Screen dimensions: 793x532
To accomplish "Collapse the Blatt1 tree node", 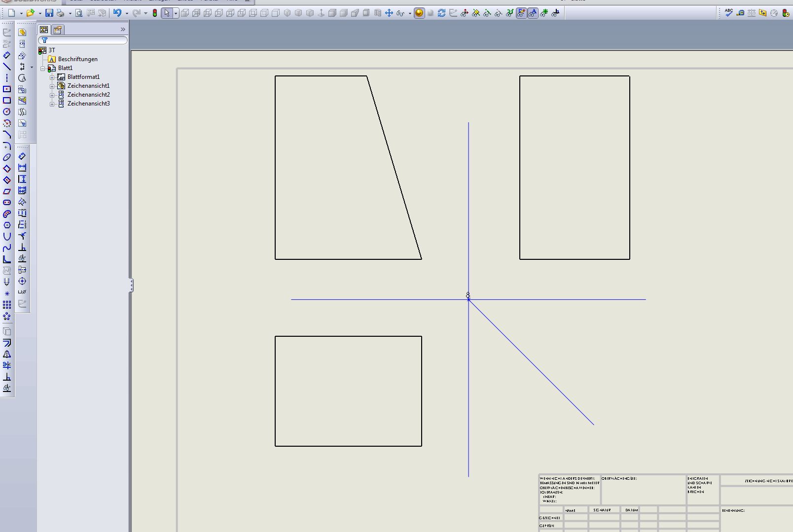I will [43, 69].
